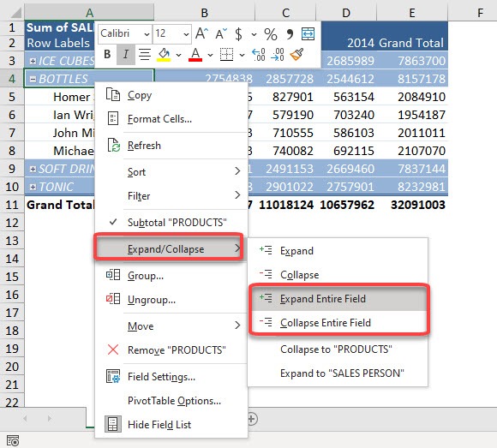This screenshot has width=497, height=448.
Task: Choose Expand to "SALES PERSON"
Action: coord(338,373)
